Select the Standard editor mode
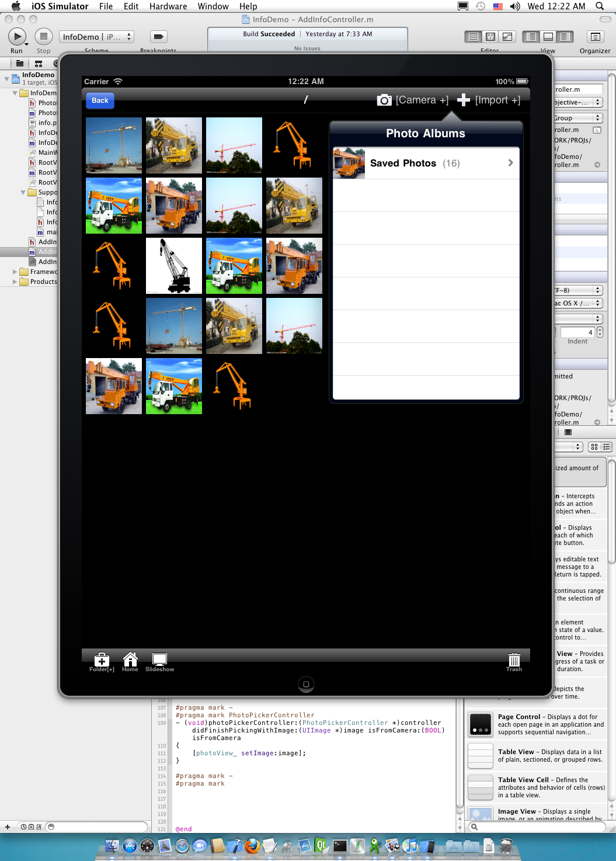616x861 pixels. 474,37
